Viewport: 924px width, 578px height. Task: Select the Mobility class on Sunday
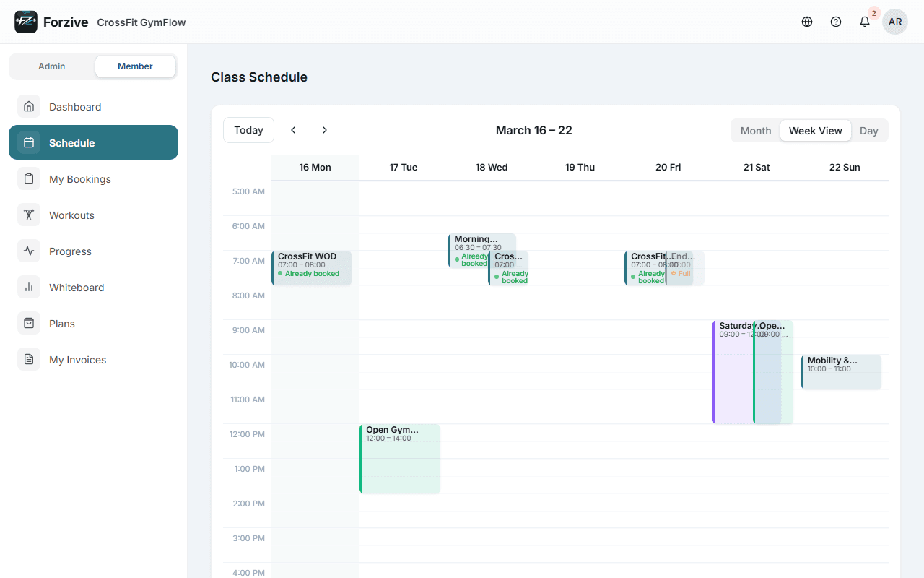pyautogui.click(x=841, y=370)
